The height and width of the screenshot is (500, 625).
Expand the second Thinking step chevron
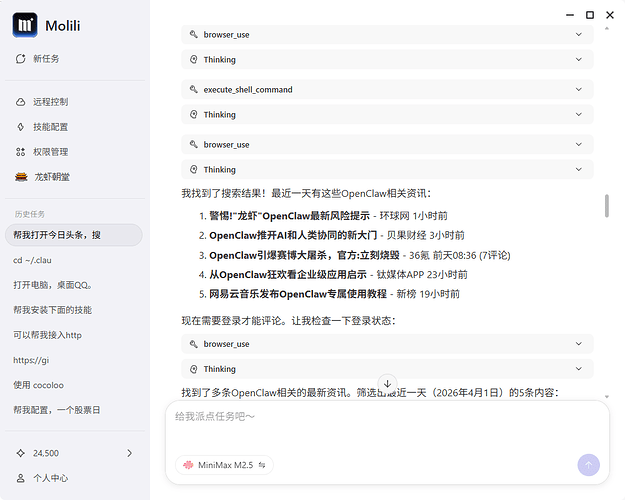pyautogui.click(x=579, y=114)
